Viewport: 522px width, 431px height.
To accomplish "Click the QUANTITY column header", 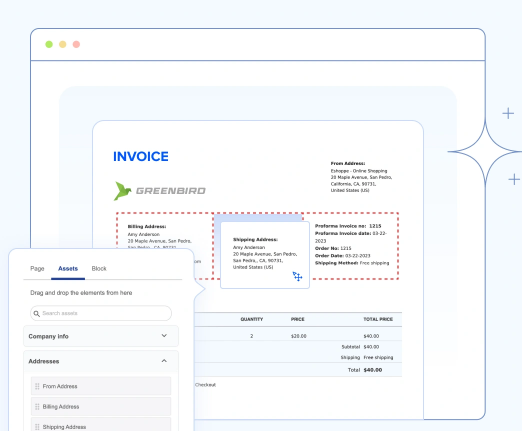I will [252, 319].
